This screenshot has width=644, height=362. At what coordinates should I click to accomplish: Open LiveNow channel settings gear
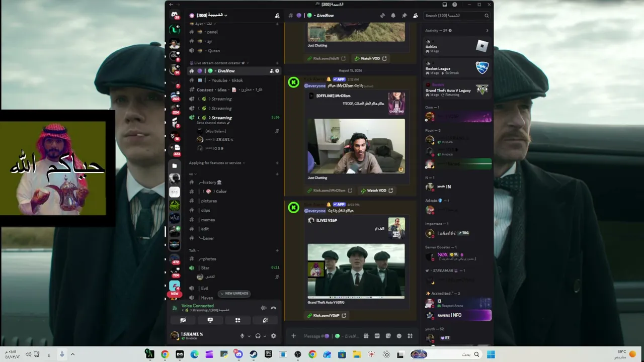277,71
